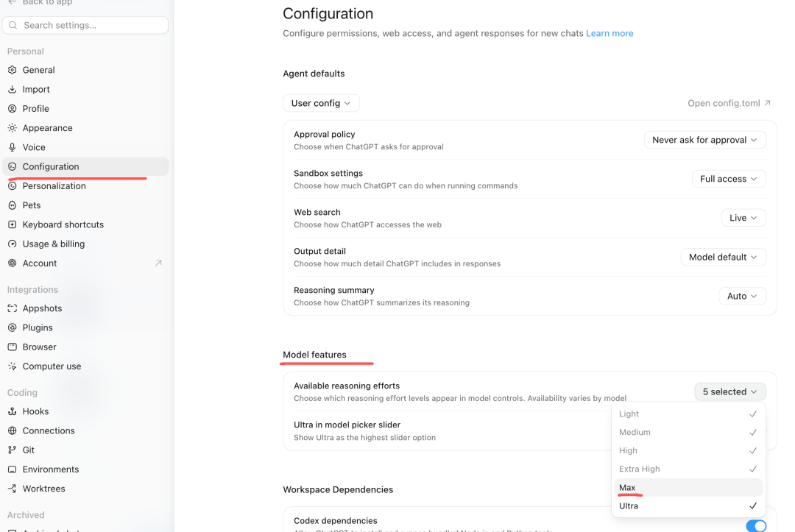Open General settings page

tap(85, 70)
